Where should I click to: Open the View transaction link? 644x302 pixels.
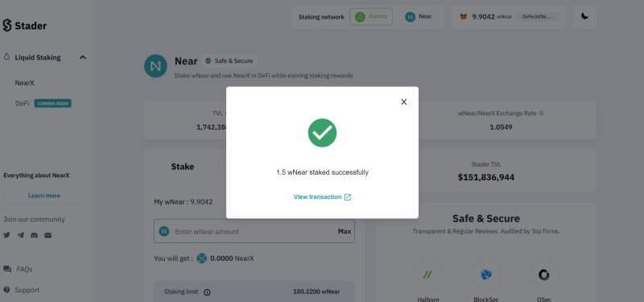point(323,197)
